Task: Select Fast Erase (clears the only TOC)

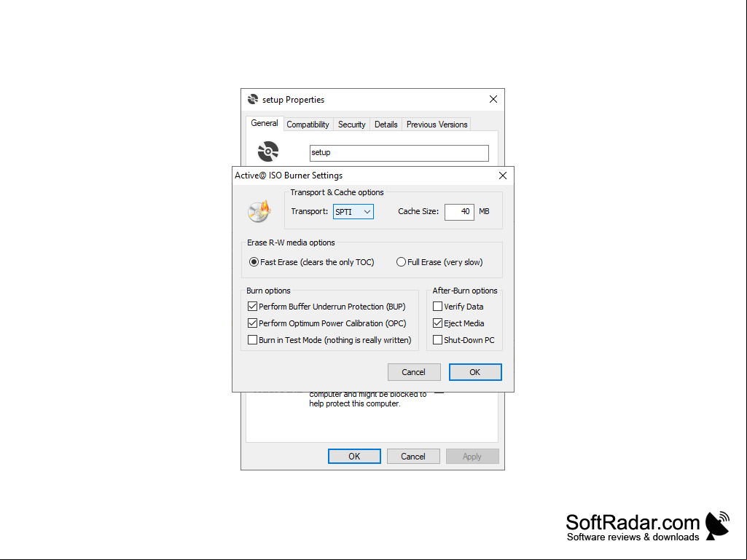Action: tap(312, 262)
